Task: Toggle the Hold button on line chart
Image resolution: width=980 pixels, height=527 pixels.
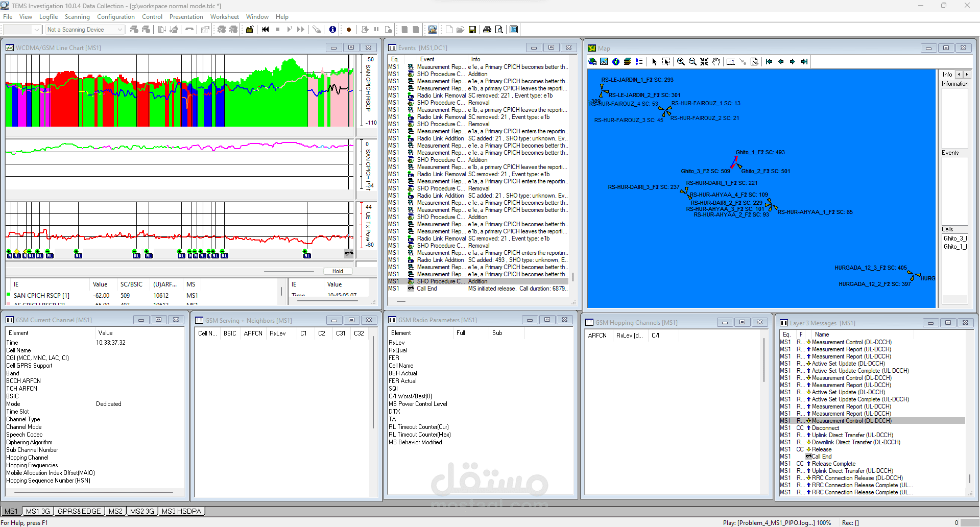Action: [338, 271]
